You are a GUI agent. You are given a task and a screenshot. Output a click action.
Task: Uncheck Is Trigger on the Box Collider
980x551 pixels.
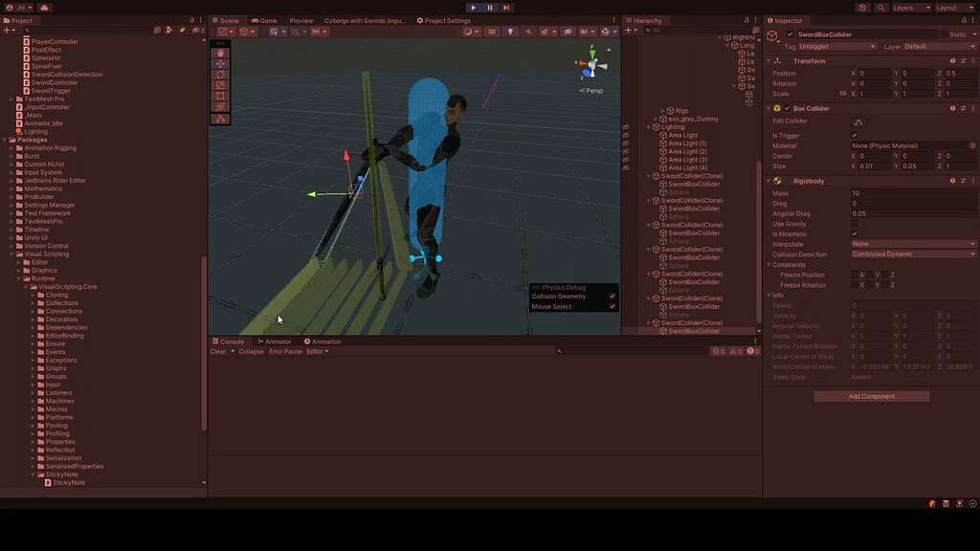(x=855, y=135)
